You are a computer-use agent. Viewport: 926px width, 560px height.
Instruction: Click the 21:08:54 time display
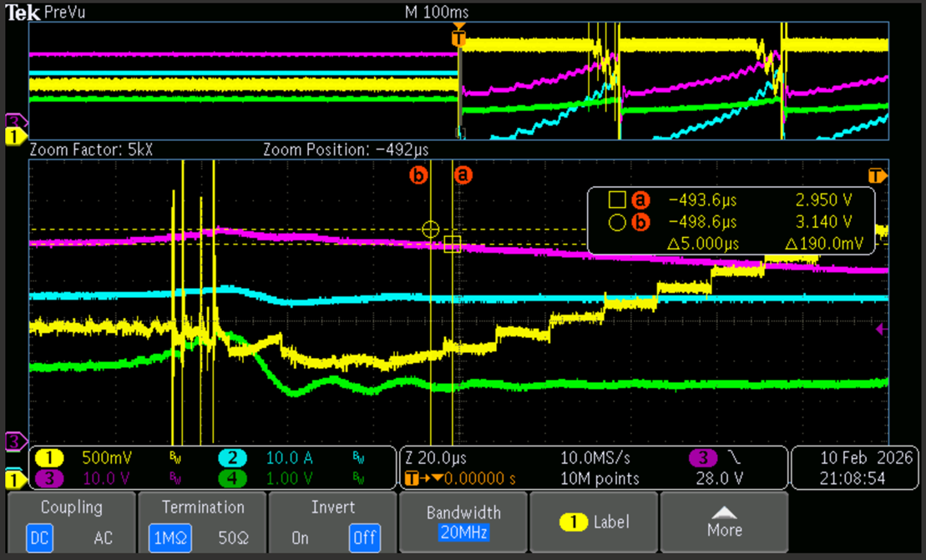[x=853, y=478]
